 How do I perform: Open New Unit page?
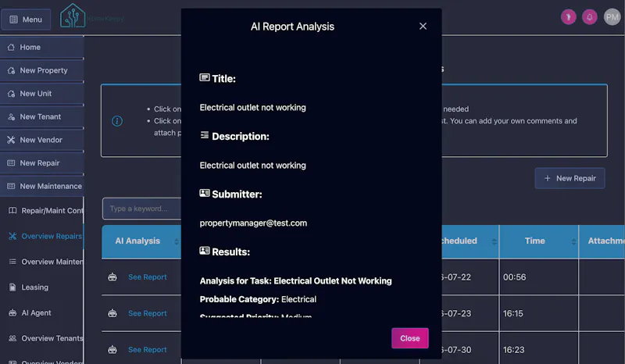tap(42, 93)
